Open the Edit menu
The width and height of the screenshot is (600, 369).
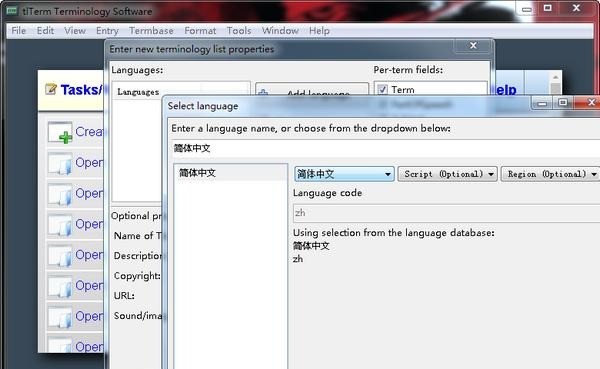click(45, 31)
